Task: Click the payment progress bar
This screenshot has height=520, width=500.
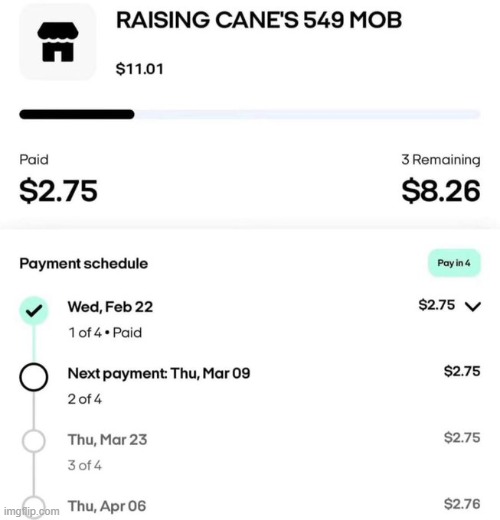Action: tap(250, 114)
